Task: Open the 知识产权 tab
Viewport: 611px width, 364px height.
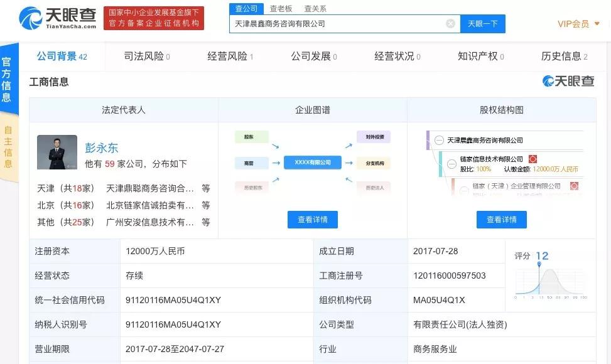Action: (x=480, y=56)
